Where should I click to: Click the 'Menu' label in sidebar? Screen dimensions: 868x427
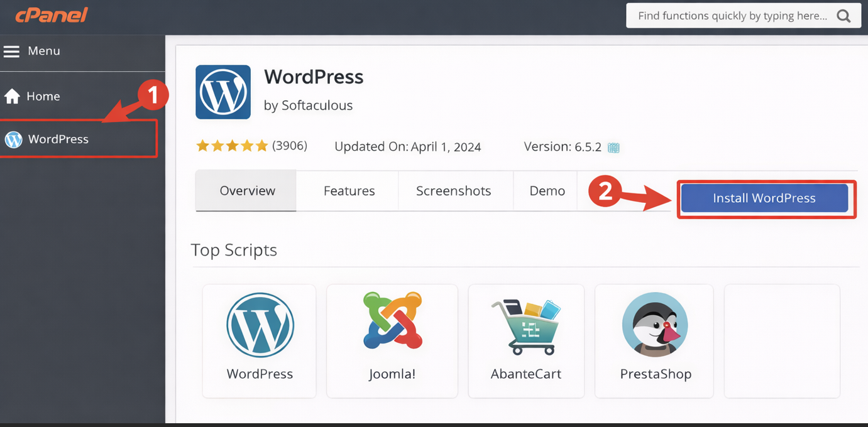point(44,51)
